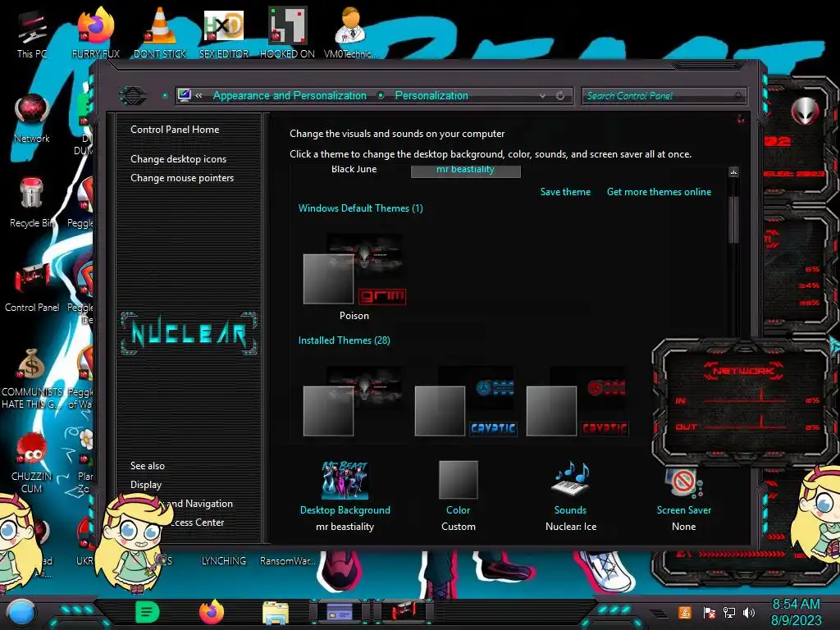
Task: Open the LYNCHING desktop shortcut
Action: (223, 561)
